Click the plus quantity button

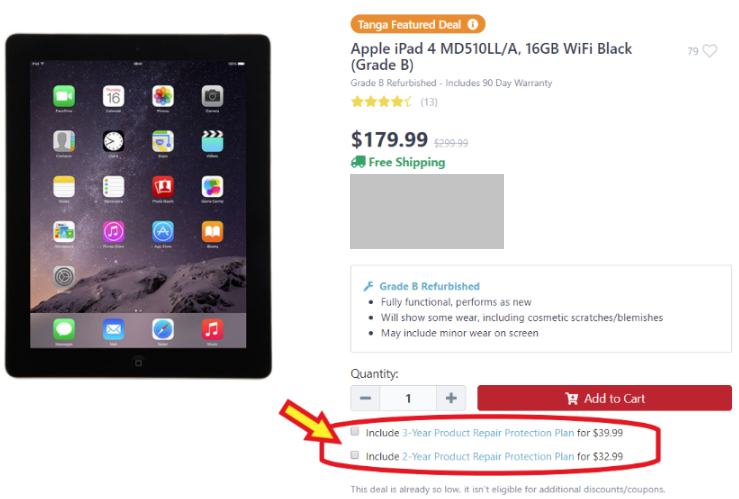[x=451, y=398]
